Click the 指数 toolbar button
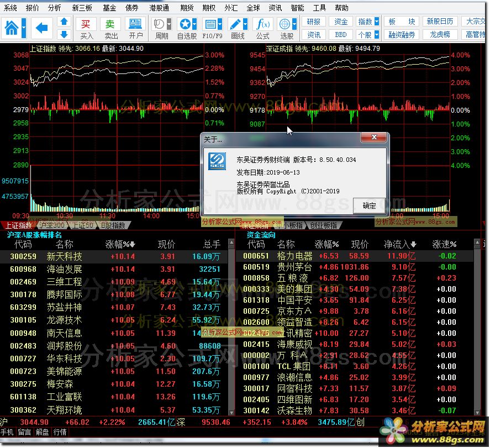 click(365, 22)
